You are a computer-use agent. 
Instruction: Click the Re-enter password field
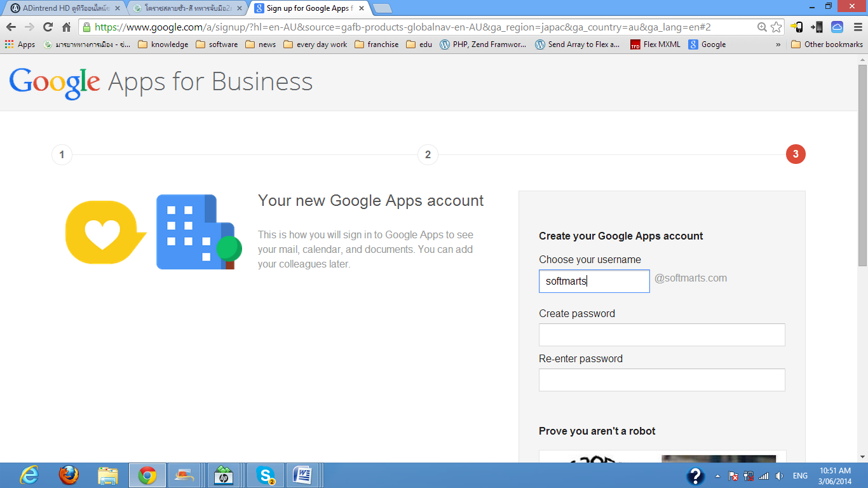pyautogui.click(x=662, y=380)
